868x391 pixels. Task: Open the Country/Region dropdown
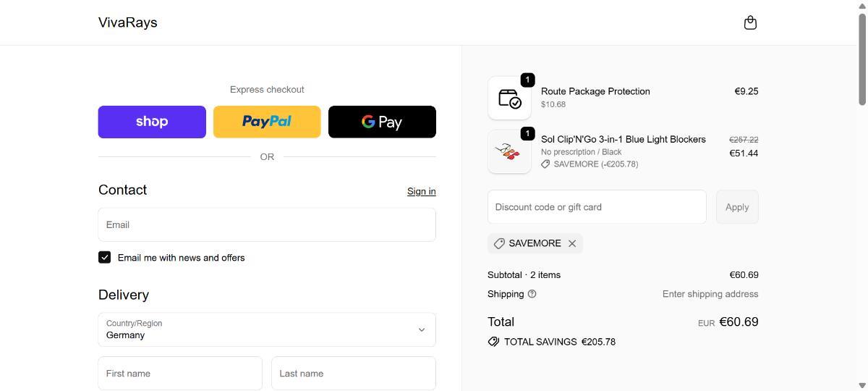(x=267, y=329)
